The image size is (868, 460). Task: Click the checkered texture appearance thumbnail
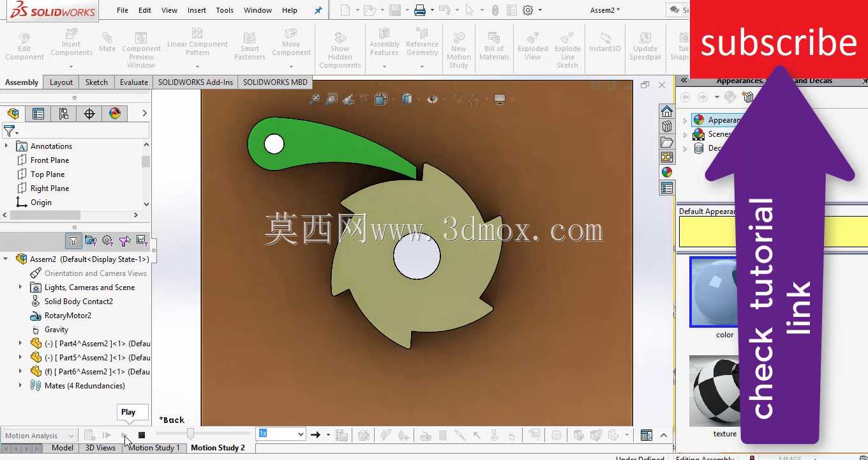714,392
